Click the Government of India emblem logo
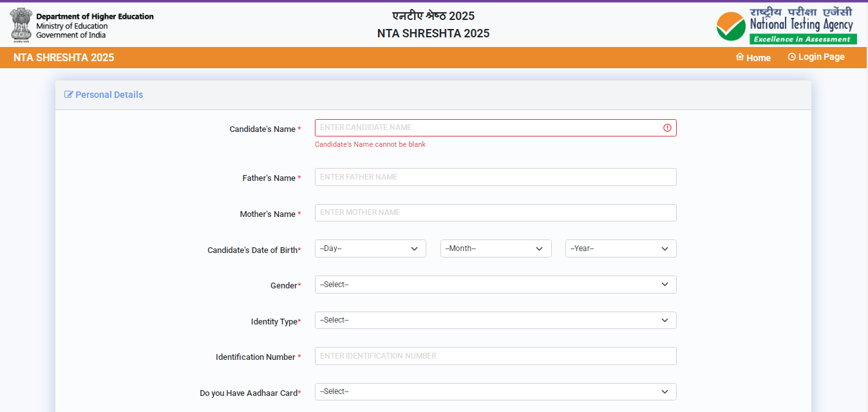The width and height of the screenshot is (868, 412). click(21, 24)
